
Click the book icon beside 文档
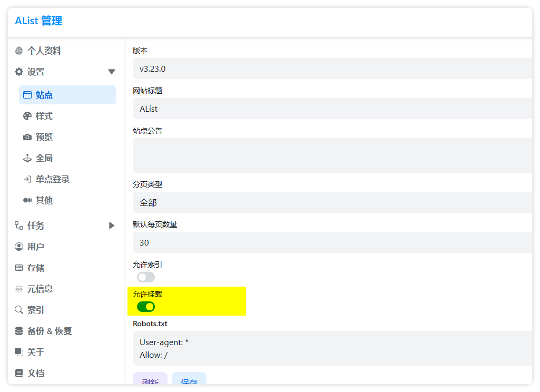(19, 373)
